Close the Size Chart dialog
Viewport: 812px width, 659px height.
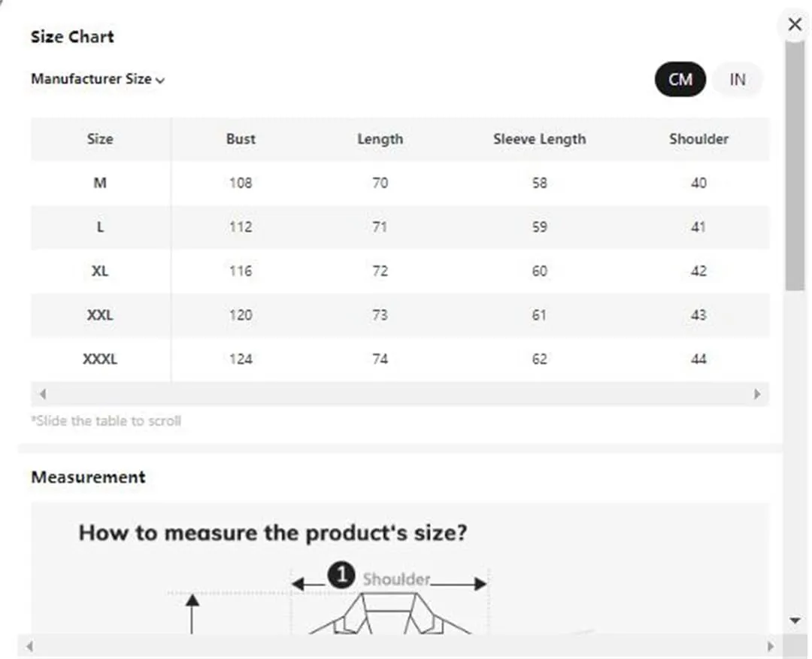pyautogui.click(x=795, y=24)
